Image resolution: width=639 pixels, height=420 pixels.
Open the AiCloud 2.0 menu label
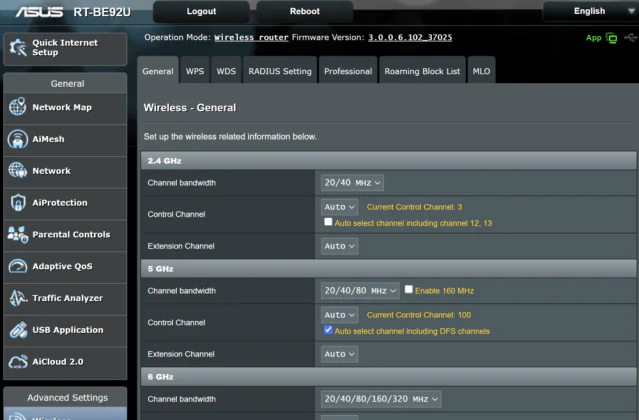[x=58, y=361]
